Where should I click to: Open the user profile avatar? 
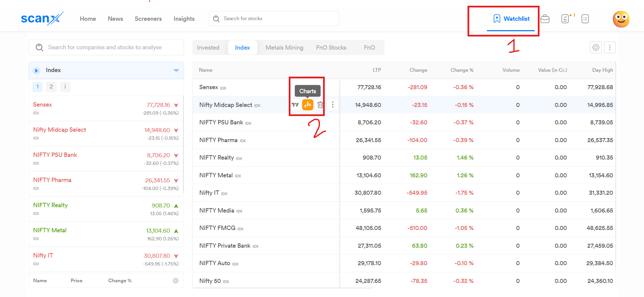[621, 19]
